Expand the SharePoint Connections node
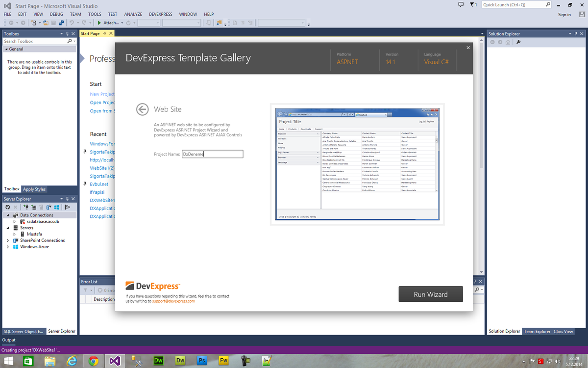 [x=8, y=241]
